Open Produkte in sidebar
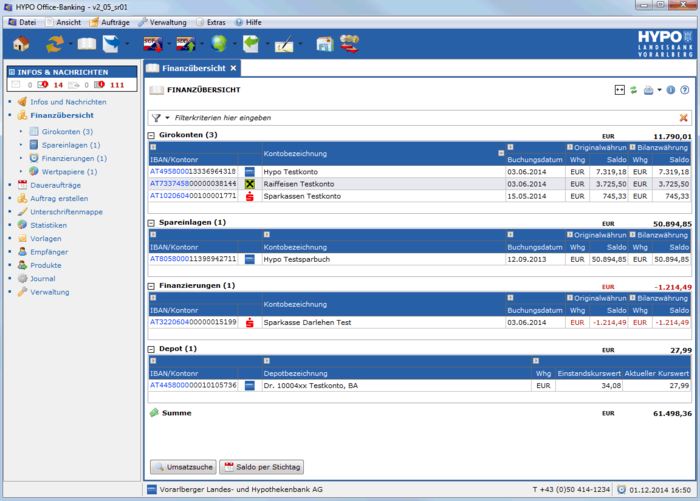This screenshot has width=700, height=501. tap(46, 266)
